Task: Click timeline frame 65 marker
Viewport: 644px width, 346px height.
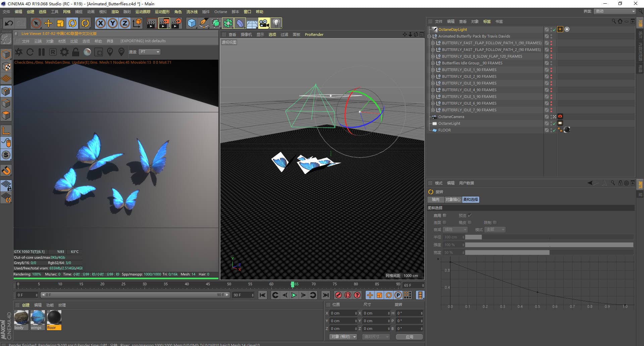Action: pyautogui.click(x=292, y=284)
